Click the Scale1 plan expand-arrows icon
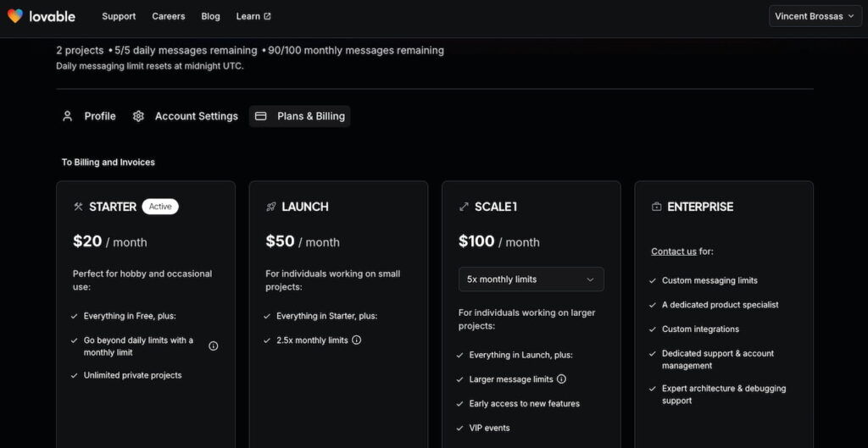Viewport: 868px width, 448px height. coord(464,207)
